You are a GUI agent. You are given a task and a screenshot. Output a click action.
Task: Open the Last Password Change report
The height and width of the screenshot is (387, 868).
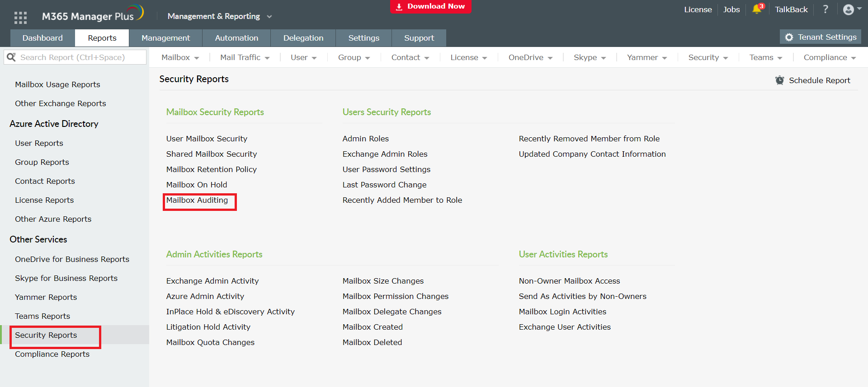[385, 185]
